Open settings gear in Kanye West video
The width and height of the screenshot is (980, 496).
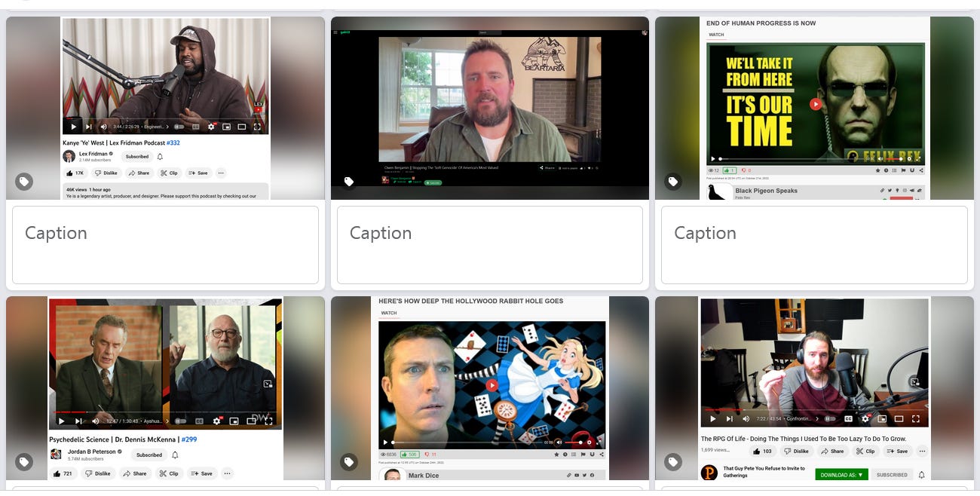211,127
